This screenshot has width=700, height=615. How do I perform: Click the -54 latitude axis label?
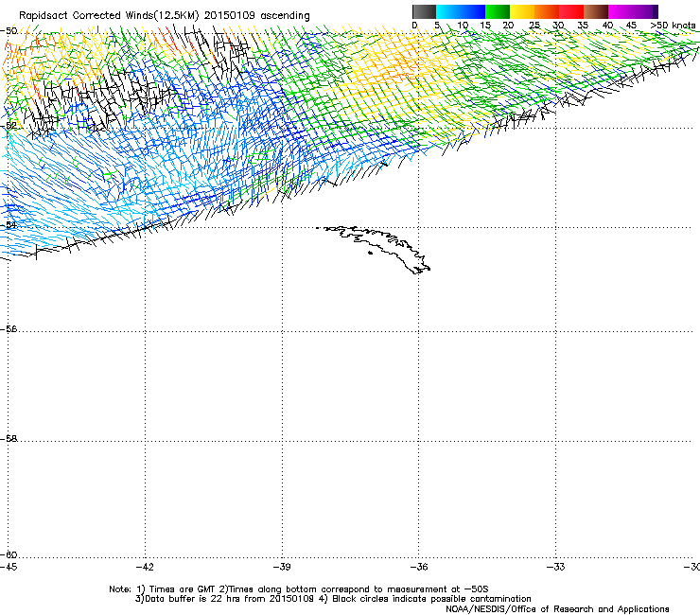[x=9, y=224]
